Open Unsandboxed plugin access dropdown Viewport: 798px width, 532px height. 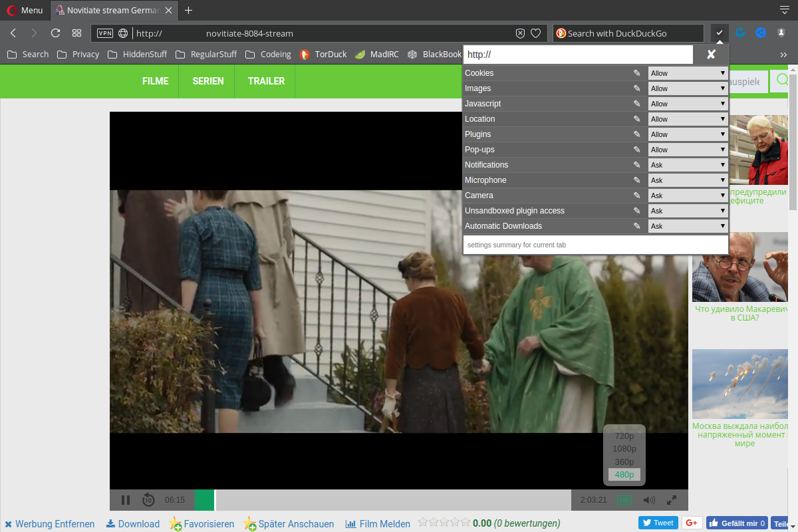click(688, 211)
